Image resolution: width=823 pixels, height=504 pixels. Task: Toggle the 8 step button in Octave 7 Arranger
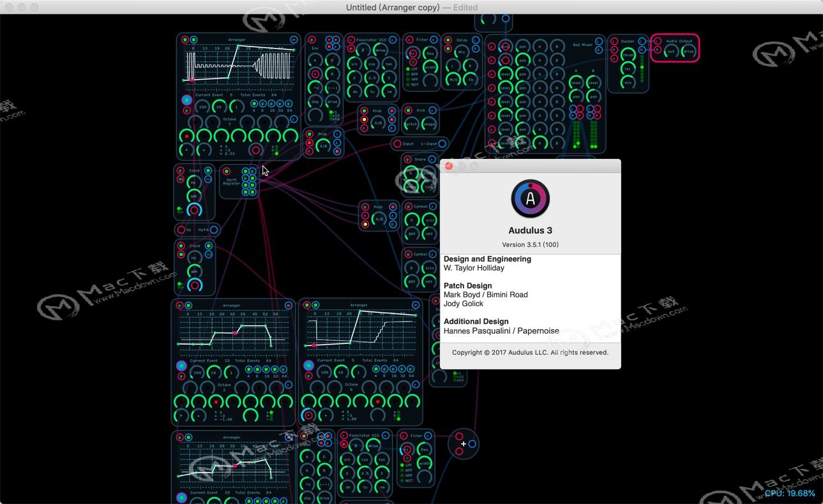(x=262, y=103)
